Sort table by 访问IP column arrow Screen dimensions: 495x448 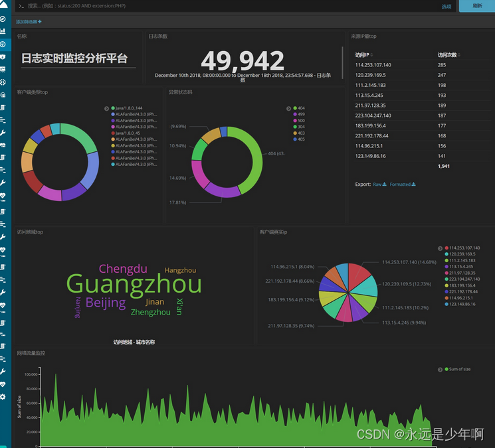coord(371,55)
